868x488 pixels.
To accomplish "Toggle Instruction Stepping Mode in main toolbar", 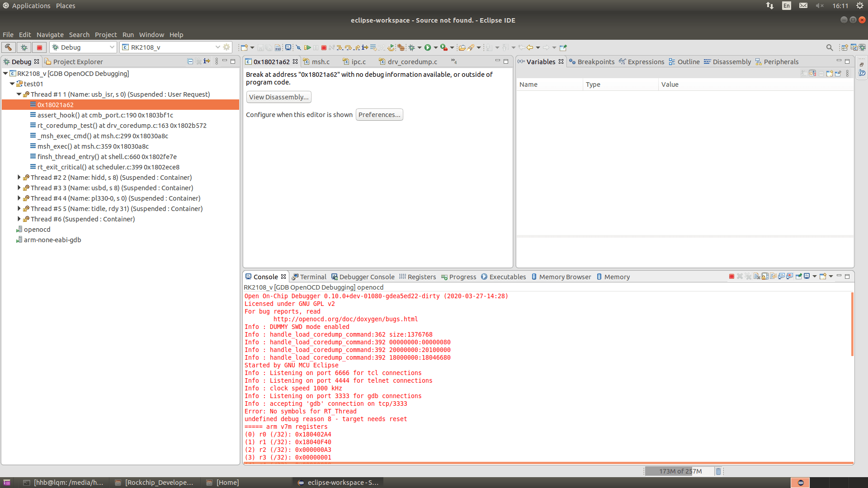I will (365, 47).
